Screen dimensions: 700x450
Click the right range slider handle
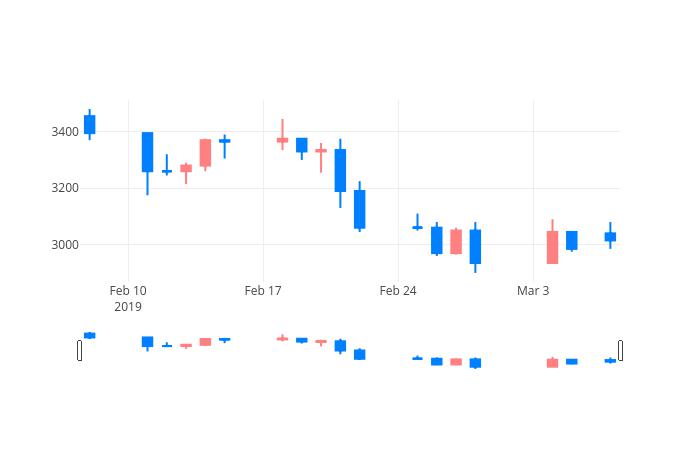point(621,350)
